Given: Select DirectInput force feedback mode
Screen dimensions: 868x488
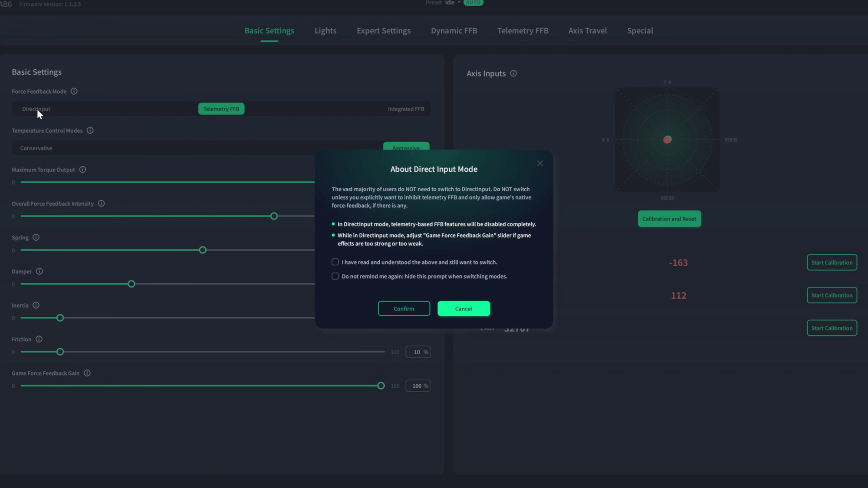Looking at the screenshot, I should (36, 109).
